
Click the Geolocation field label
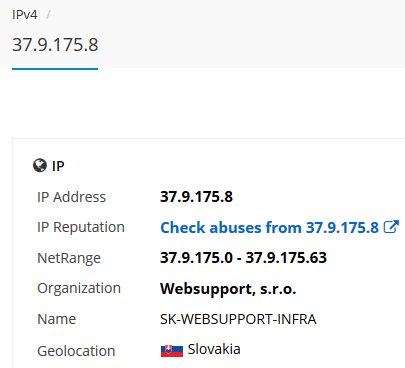pyautogui.click(x=76, y=351)
